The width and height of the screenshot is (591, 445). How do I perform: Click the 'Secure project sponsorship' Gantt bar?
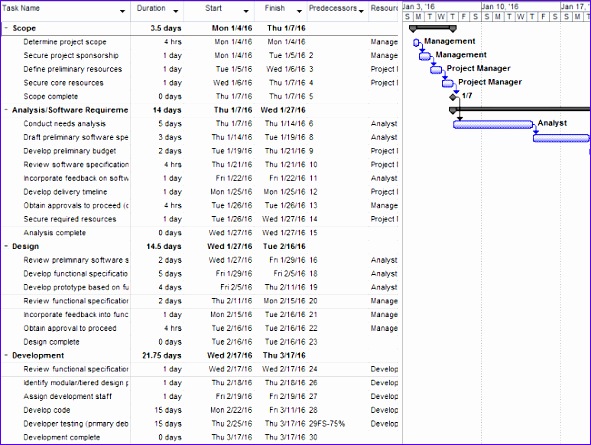coord(425,56)
